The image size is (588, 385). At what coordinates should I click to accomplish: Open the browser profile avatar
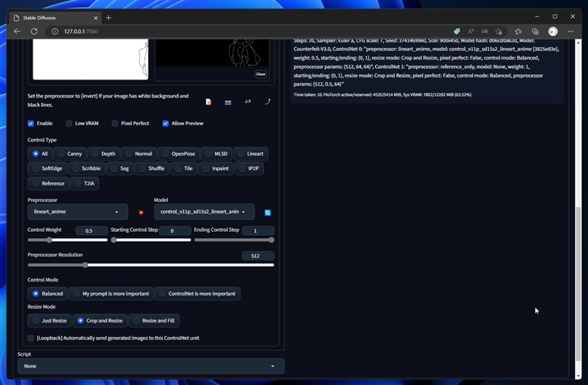[552, 32]
